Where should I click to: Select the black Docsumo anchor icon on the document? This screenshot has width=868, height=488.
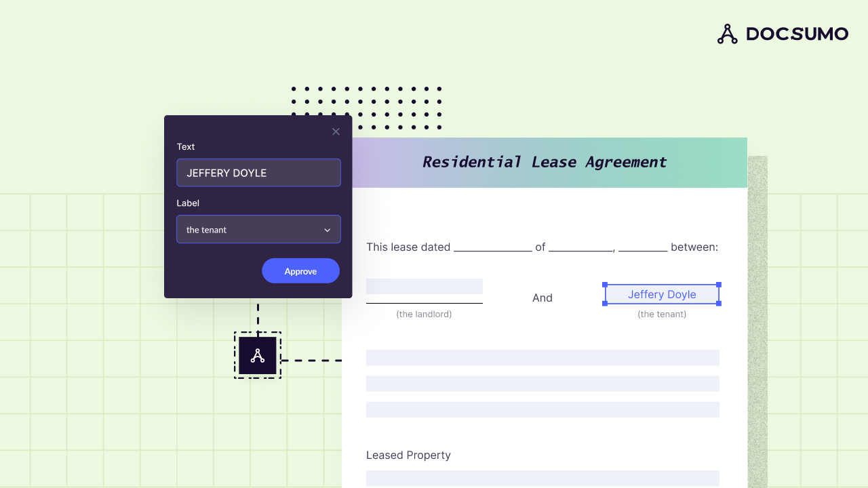pyautogui.click(x=258, y=355)
